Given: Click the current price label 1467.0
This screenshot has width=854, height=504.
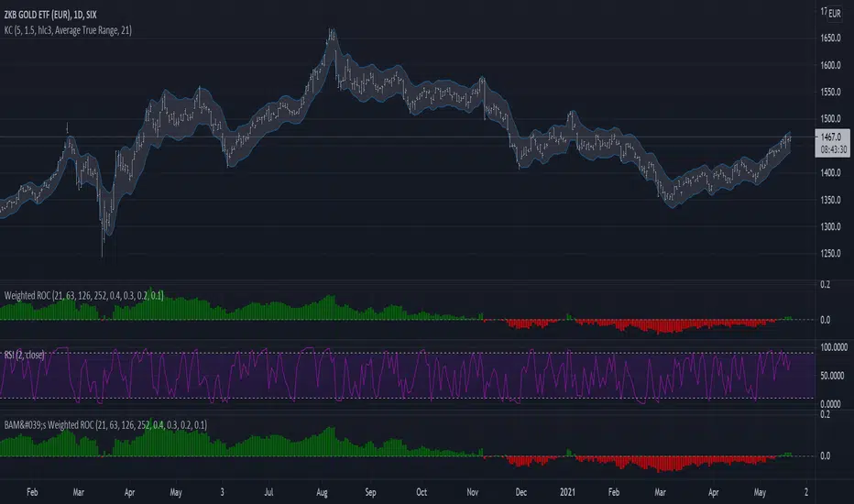Looking at the screenshot, I should [x=830, y=137].
